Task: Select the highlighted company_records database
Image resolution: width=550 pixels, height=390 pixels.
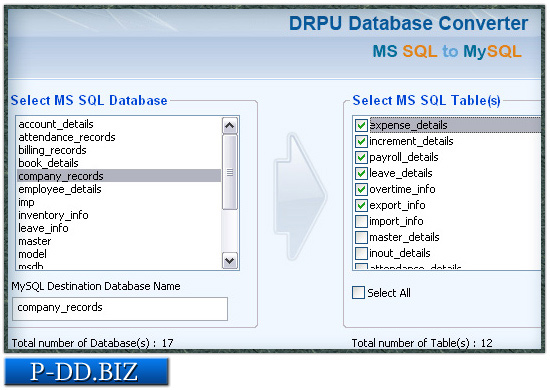Action: 119,176
